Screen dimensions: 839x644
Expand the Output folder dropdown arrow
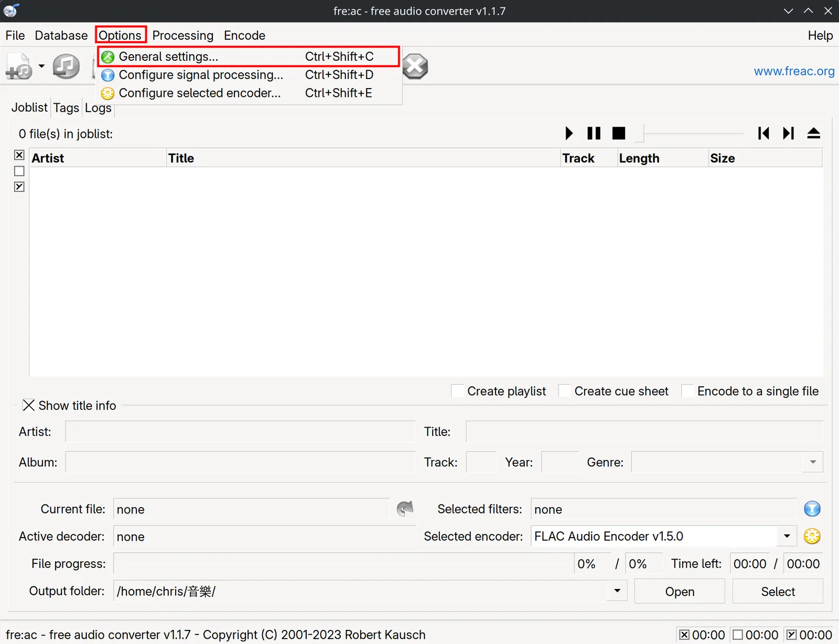617,591
